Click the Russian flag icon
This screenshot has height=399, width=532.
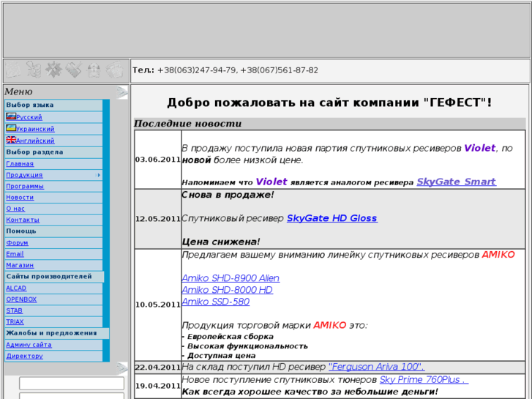point(11,116)
